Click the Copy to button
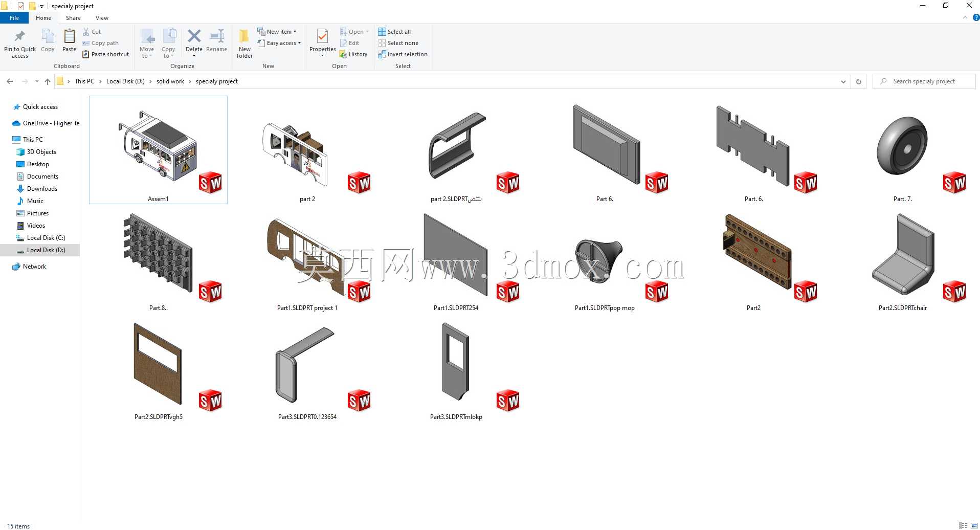 click(x=168, y=43)
